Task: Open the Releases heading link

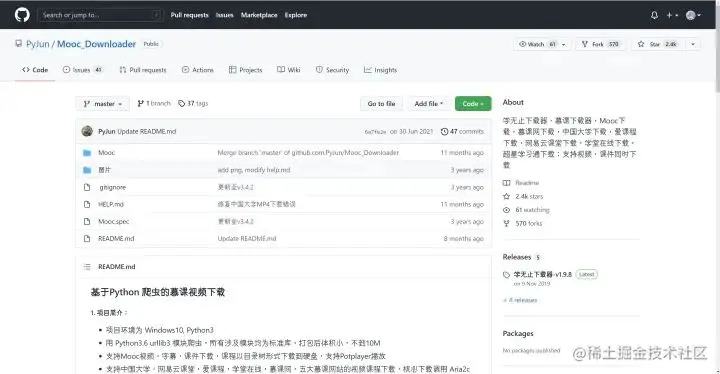Action: point(517,257)
